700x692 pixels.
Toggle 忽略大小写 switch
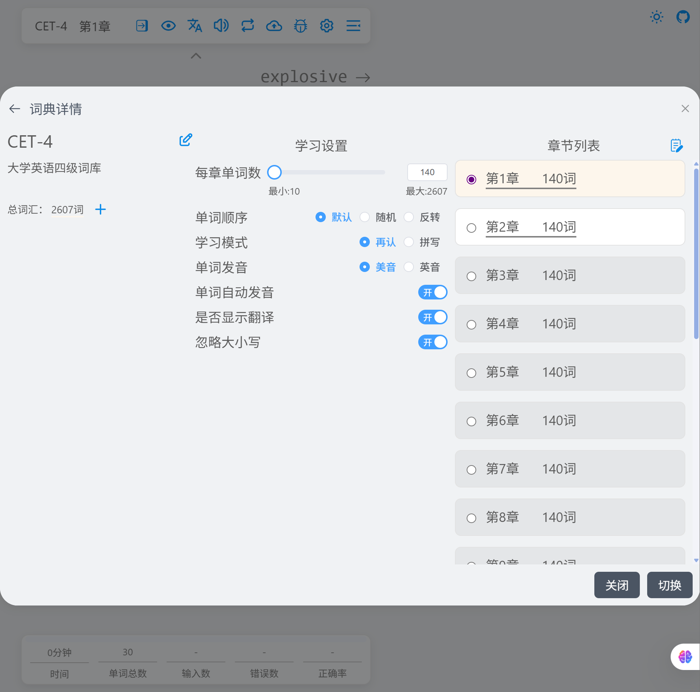(433, 342)
